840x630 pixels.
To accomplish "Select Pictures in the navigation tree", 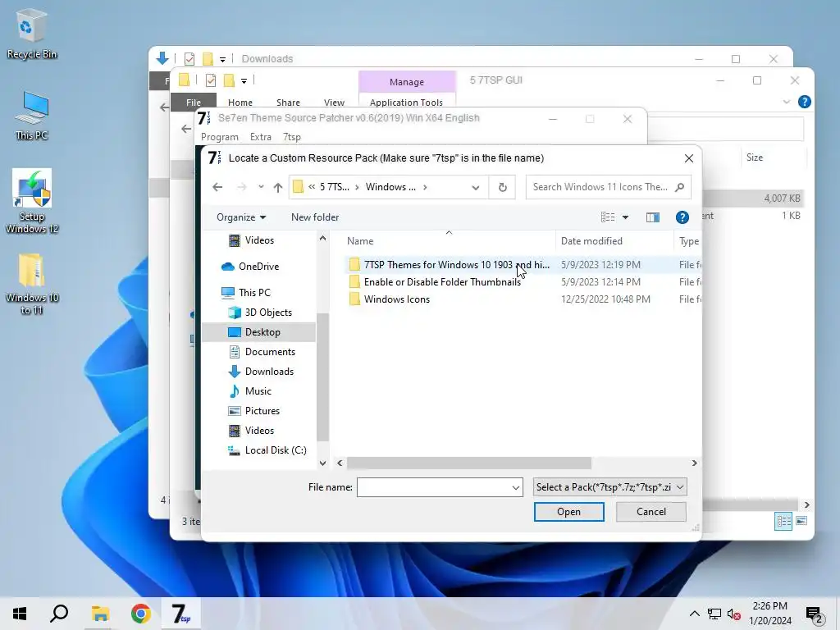I will 262,411.
